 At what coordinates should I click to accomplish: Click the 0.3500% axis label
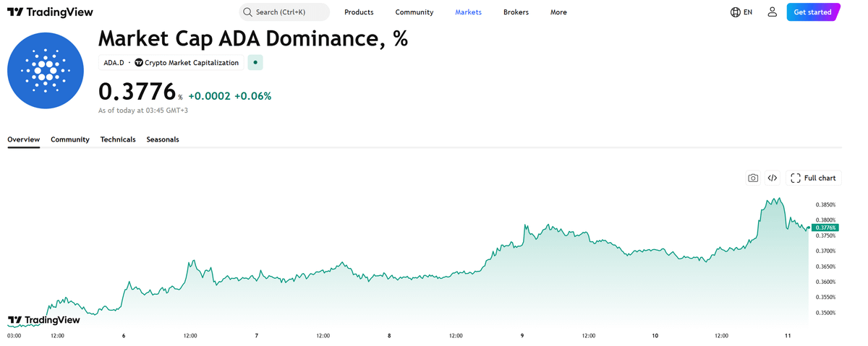click(x=825, y=313)
